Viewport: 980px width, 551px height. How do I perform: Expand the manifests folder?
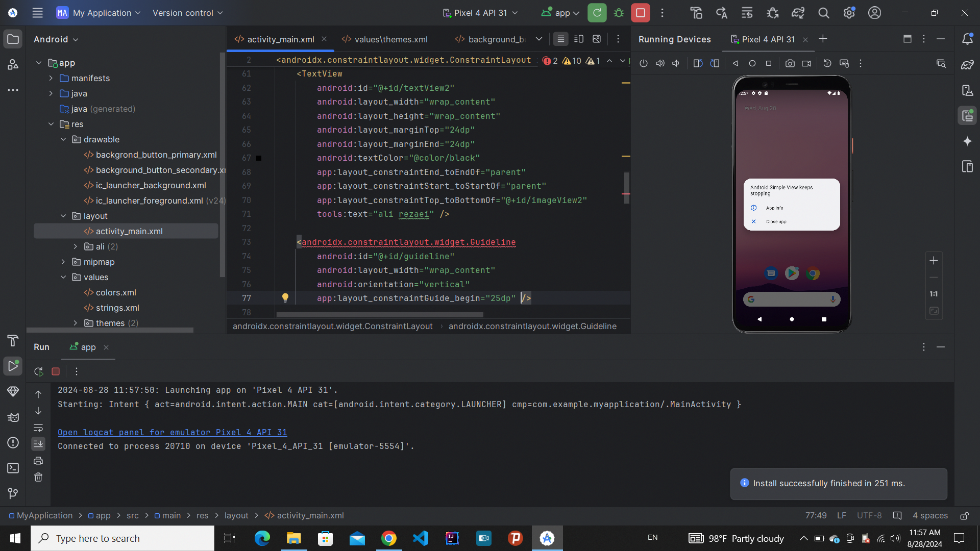coord(51,78)
